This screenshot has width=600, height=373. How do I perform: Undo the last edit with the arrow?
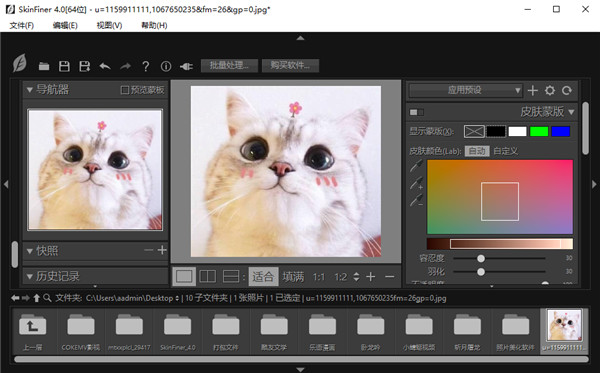[x=105, y=66]
